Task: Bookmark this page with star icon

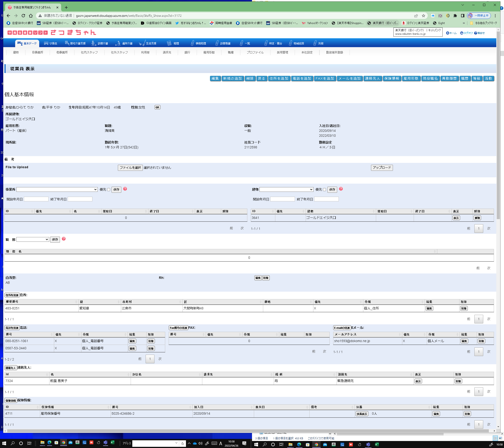Action: [423, 16]
